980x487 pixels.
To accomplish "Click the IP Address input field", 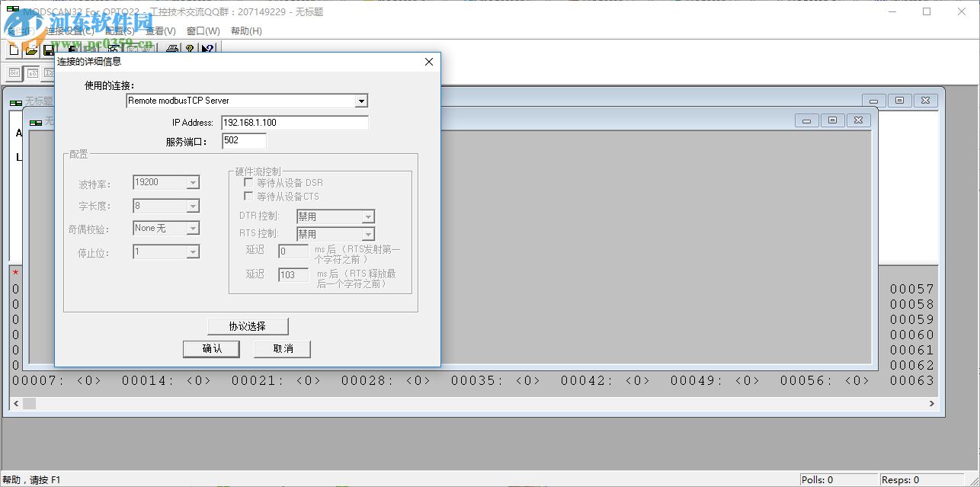I will click(295, 123).
